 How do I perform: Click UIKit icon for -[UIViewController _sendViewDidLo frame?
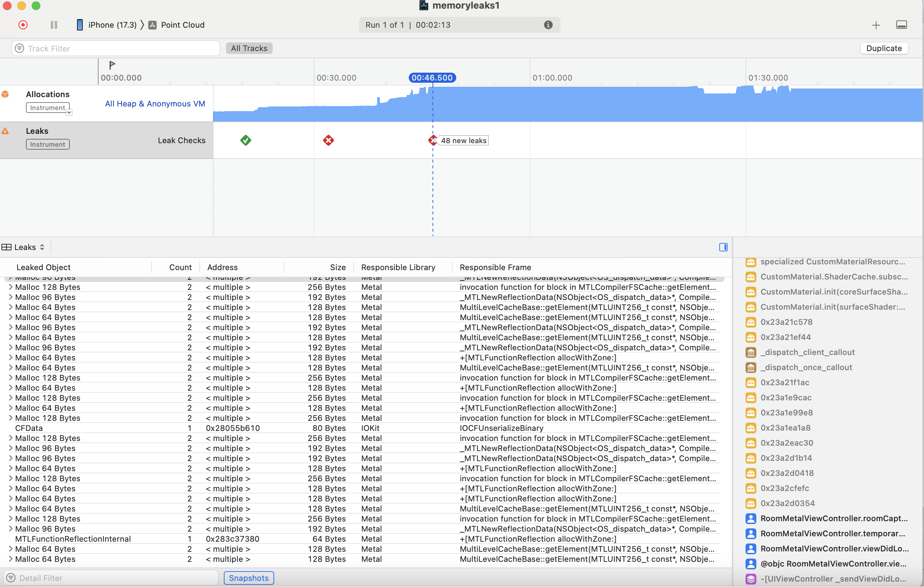751,579
